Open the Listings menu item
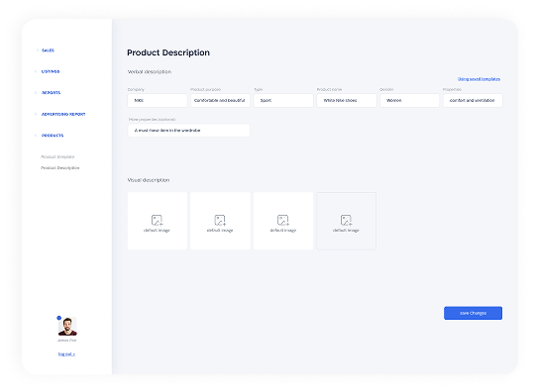 tap(51, 71)
